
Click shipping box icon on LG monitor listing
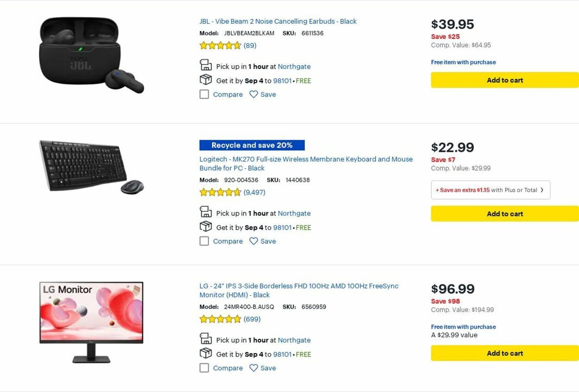click(206, 353)
